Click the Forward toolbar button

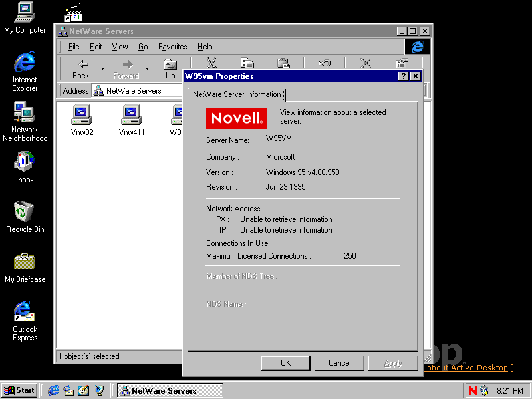(x=126, y=69)
